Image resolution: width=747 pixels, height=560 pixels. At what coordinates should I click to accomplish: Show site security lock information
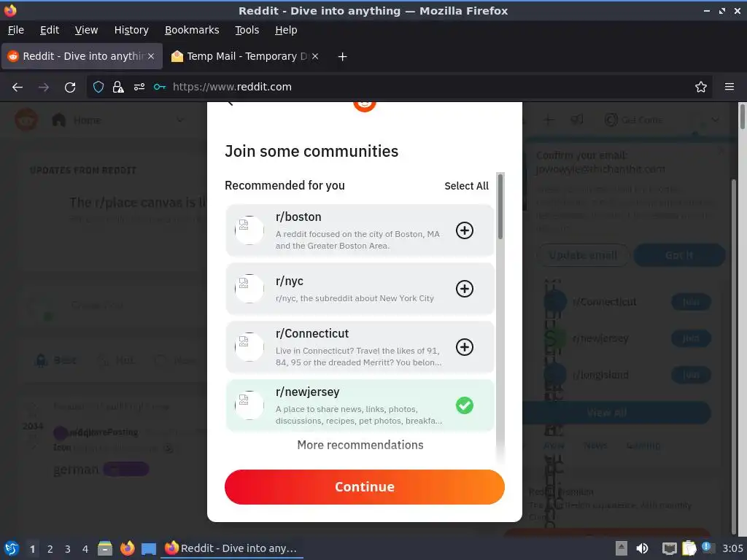pyautogui.click(x=118, y=87)
